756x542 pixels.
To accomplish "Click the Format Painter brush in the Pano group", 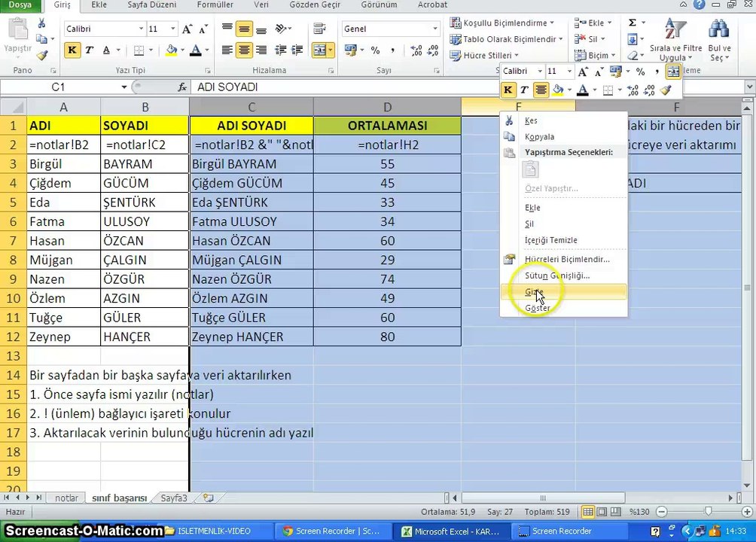I will coord(42,55).
